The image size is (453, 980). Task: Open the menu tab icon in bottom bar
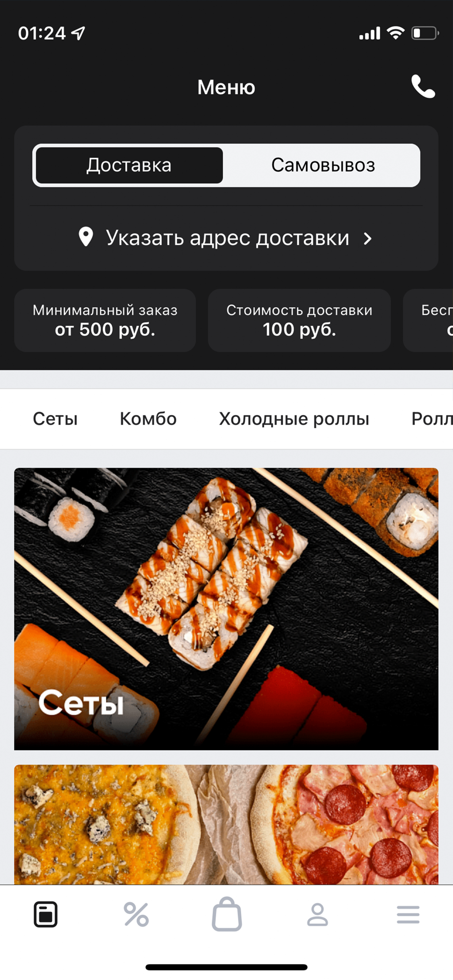46,914
